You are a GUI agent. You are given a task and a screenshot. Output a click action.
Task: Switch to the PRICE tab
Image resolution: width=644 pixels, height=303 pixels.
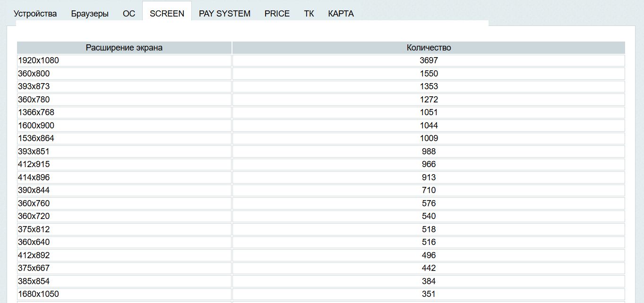pyautogui.click(x=277, y=14)
